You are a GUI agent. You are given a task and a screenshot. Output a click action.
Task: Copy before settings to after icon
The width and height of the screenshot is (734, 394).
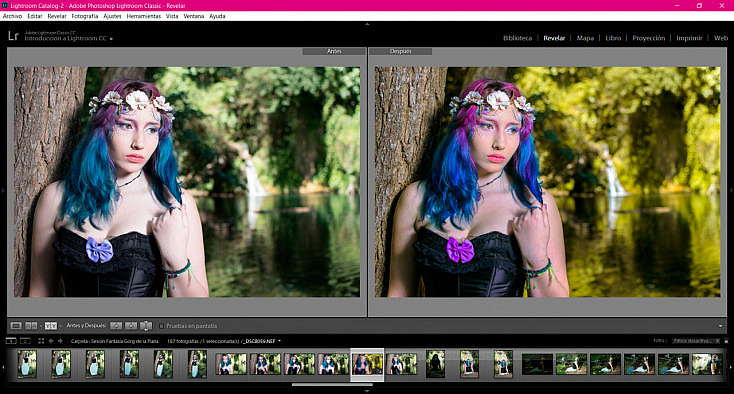click(x=116, y=326)
